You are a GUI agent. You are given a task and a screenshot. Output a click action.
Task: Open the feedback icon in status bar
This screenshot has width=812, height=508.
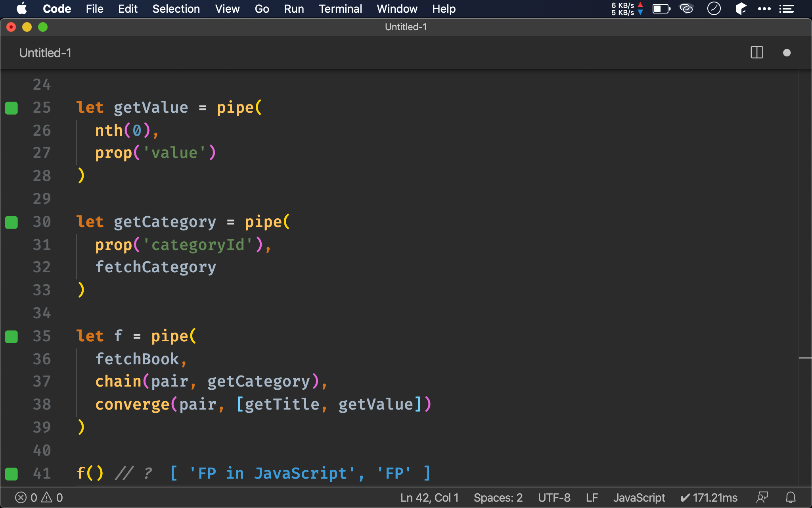[x=762, y=498]
